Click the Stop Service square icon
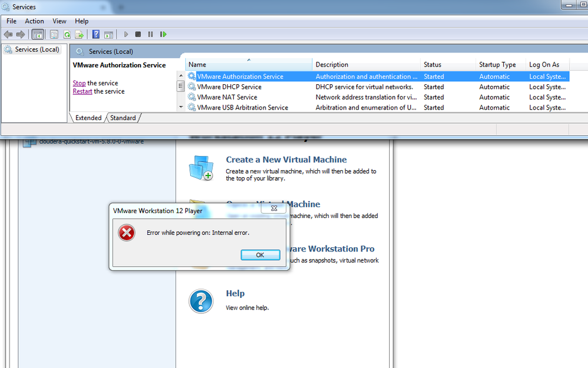The width and height of the screenshot is (588, 368). pos(138,35)
